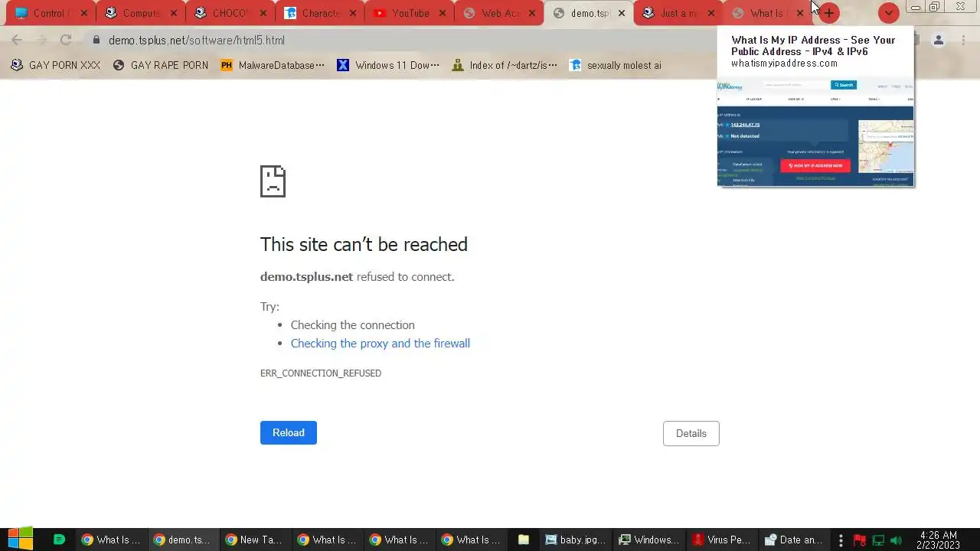
Task: Close the YouTube tab
Action: [x=443, y=13]
